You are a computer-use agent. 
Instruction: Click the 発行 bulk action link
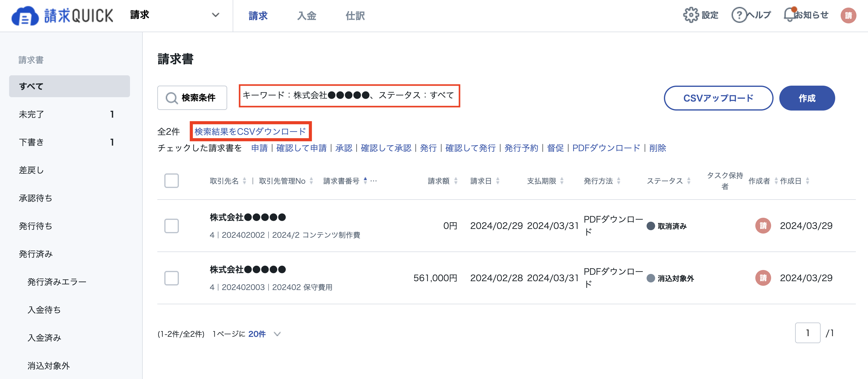[428, 148]
